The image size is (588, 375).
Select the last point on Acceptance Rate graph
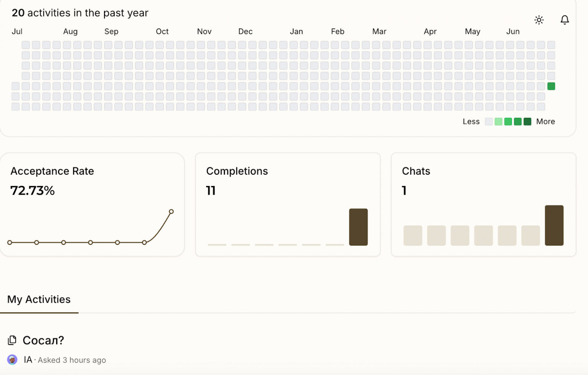(x=171, y=211)
